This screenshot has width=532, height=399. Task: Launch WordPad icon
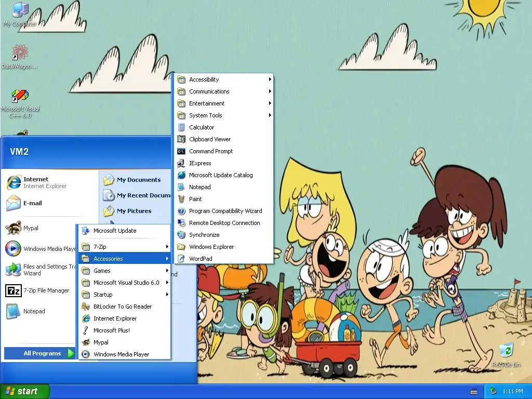tap(181, 259)
